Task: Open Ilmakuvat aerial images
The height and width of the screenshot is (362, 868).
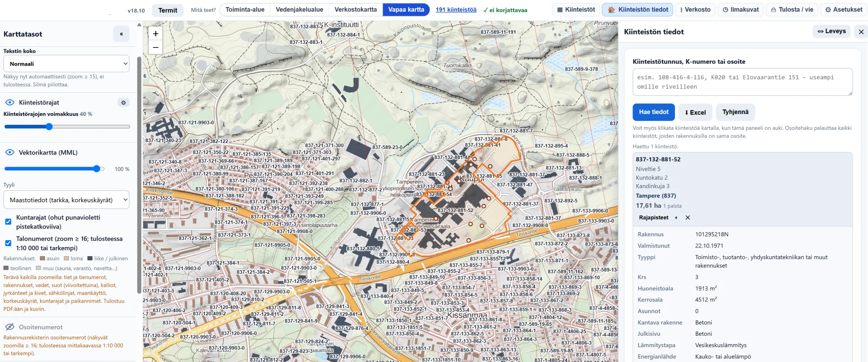Action: 741,10
